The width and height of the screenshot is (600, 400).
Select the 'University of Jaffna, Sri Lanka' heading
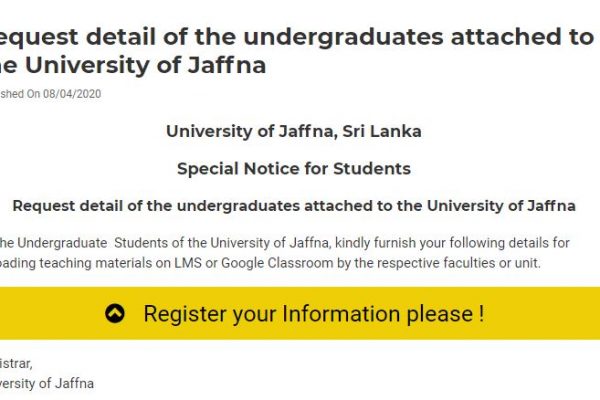click(294, 131)
